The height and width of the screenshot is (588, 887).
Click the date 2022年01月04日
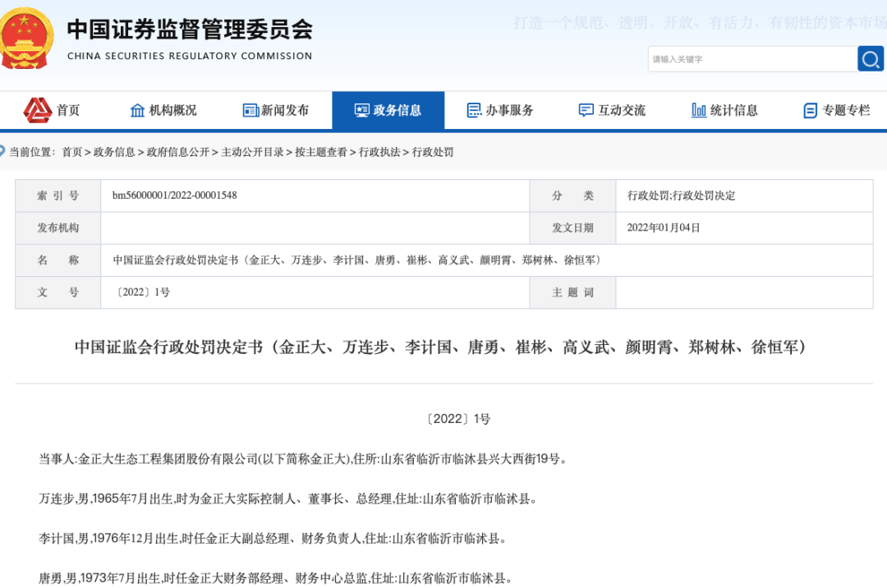[x=663, y=227]
